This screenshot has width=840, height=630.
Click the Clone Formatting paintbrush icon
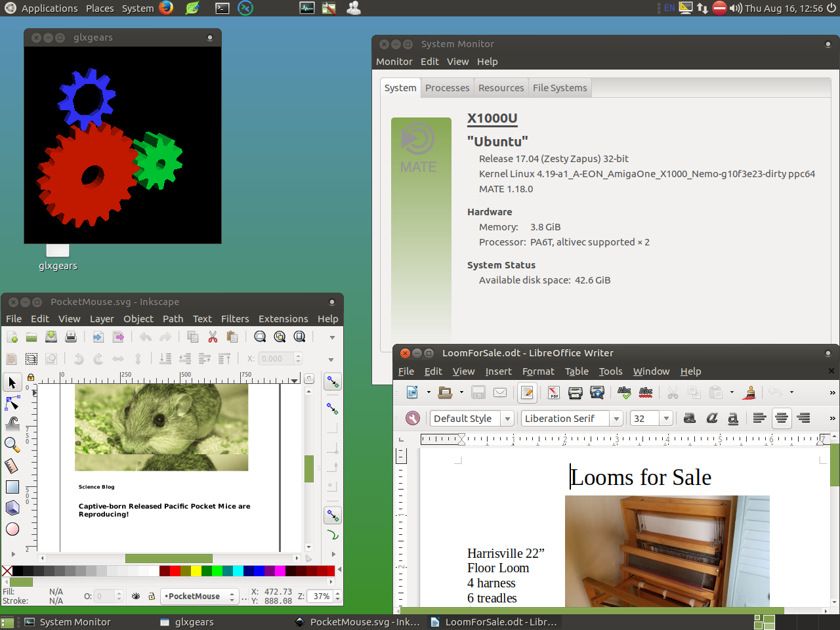(749, 392)
